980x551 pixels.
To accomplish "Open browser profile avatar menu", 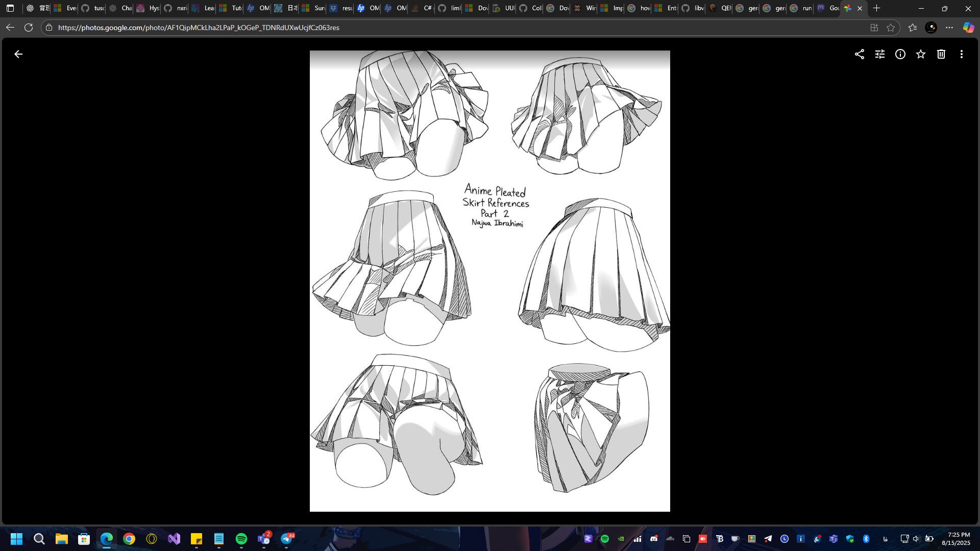I will 931,28.
